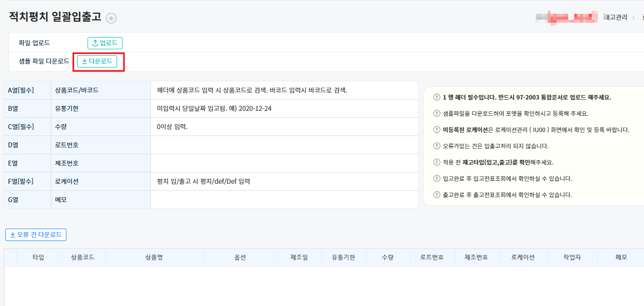This screenshot has width=644, height=306.
Task: Download the sample file via 다운로드 button
Action: click(x=97, y=62)
